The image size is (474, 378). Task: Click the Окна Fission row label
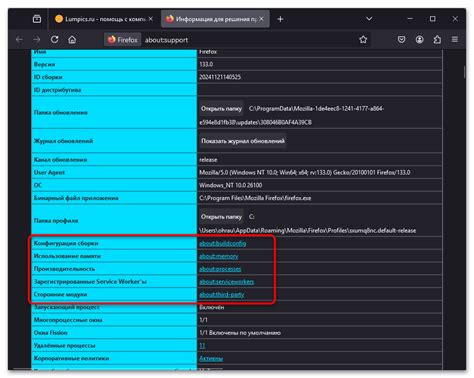[51, 333]
